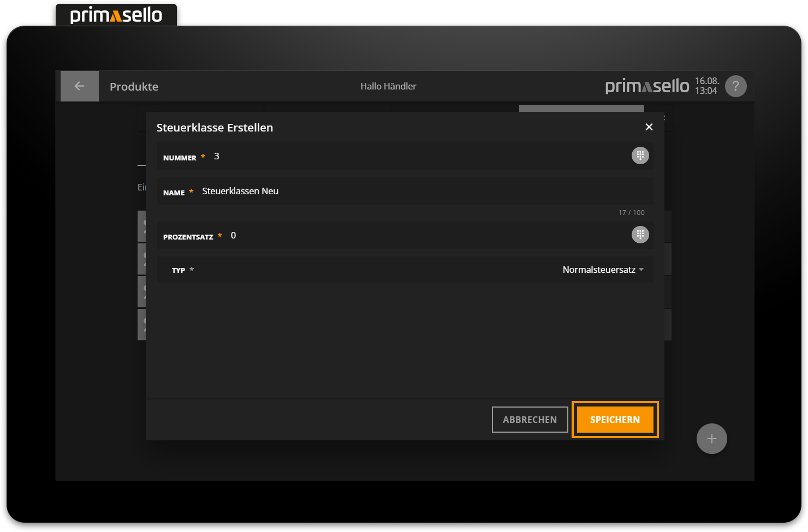Click the back arrow in the header
This screenshot has height=532, width=808.
pos(79,86)
